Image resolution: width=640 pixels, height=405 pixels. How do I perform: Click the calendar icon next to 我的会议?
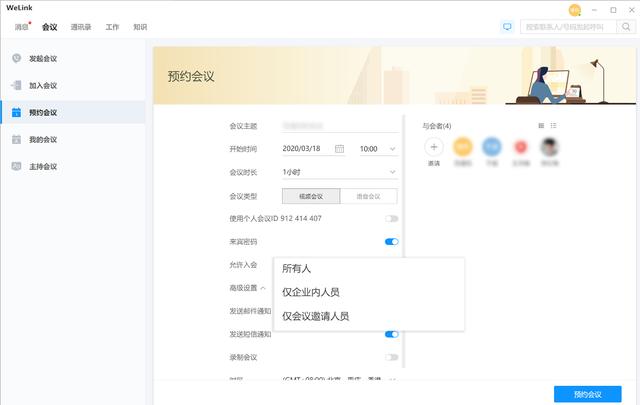coord(16,139)
